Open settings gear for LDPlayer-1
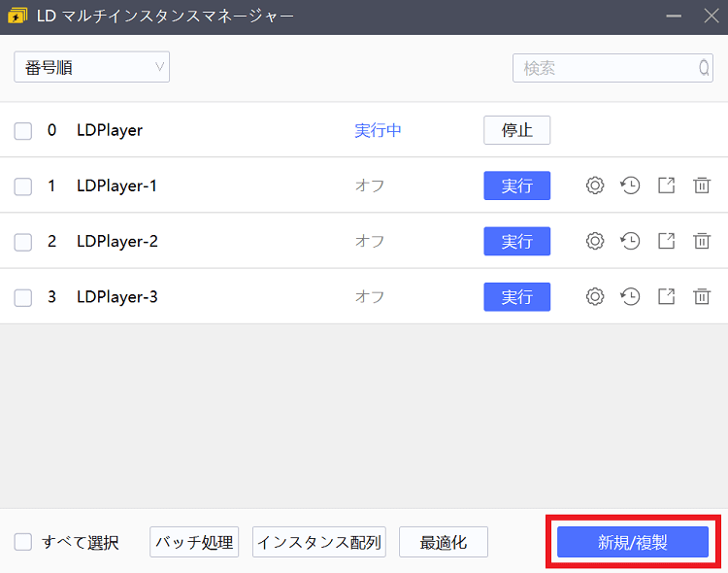This screenshot has height=573, width=728. tap(595, 185)
